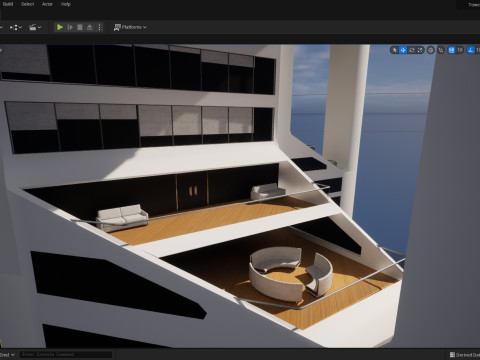Open the Derived Data status menu

point(465,355)
